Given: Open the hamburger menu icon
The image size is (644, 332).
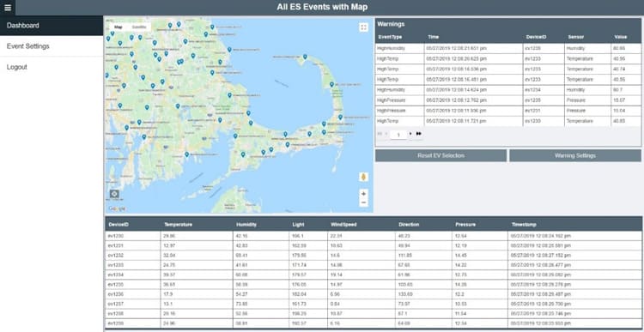Looking at the screenshot, I should pos(8,8).
